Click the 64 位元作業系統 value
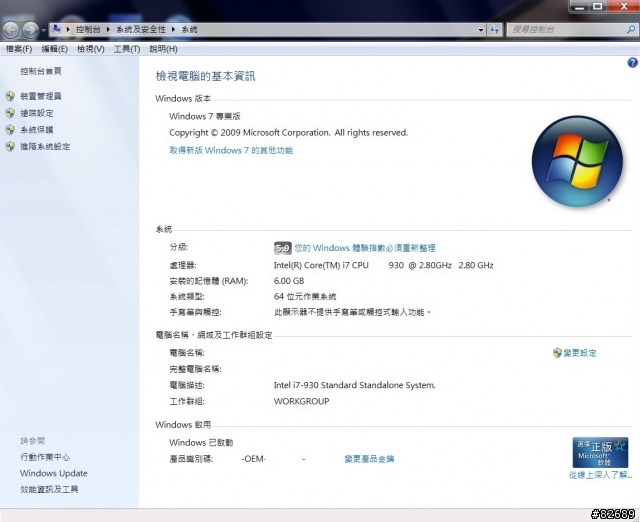The width and height of the screenshot is (640, 522). pos(305,296)
